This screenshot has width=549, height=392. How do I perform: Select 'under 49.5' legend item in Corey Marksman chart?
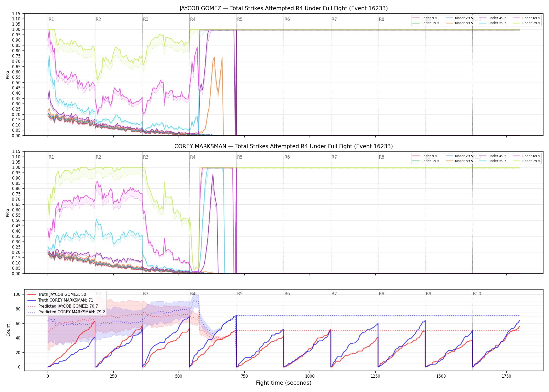493,156
